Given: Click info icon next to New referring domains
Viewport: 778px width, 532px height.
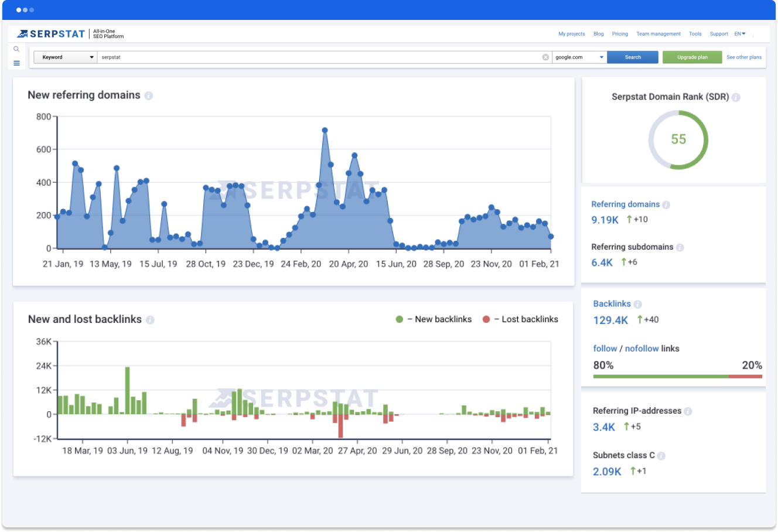Looking at the screenshot, I should 149,96.
